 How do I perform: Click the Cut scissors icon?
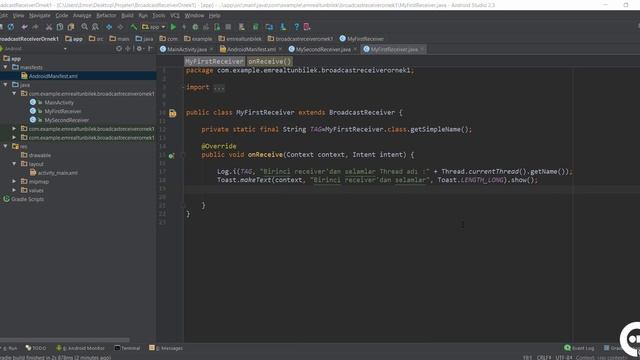[x=49, y=27]
